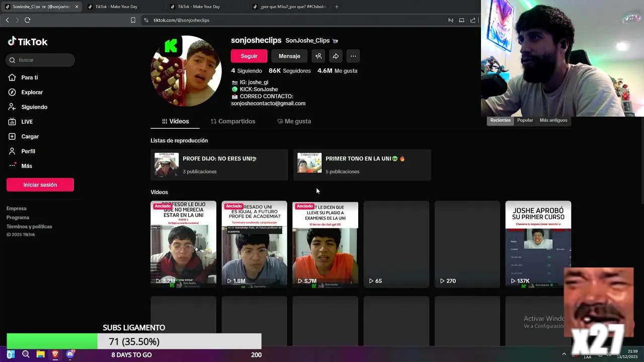Open pinned video with 3.2M views
This screenshot has width=644, height=362.
point(183,244)
